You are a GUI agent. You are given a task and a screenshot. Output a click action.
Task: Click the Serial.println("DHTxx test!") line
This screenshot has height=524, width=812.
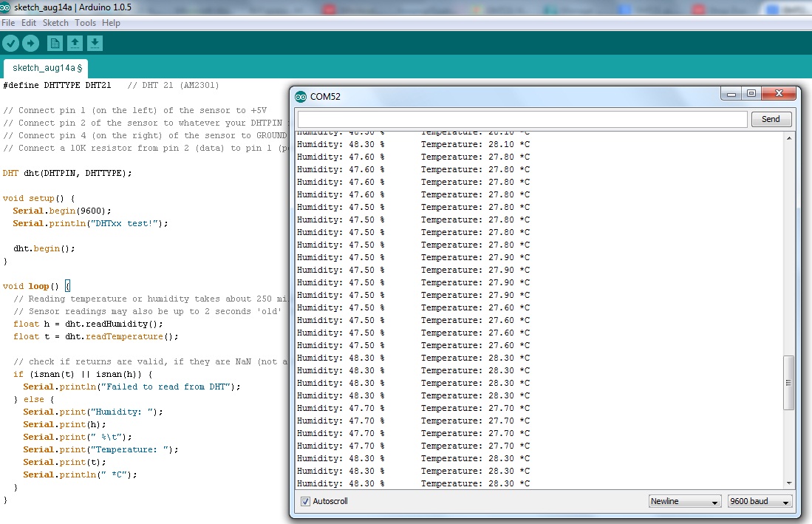click(91, 224)
